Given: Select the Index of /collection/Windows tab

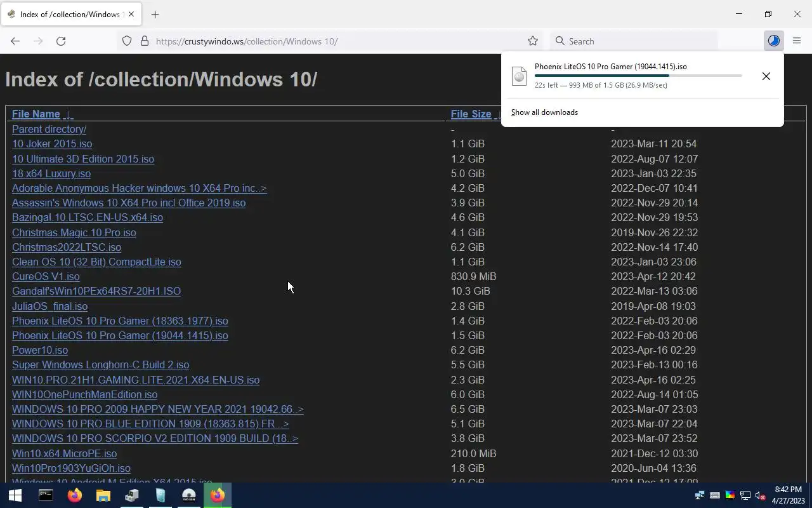Looking at the screenshot, I should [x=70, y=14].
